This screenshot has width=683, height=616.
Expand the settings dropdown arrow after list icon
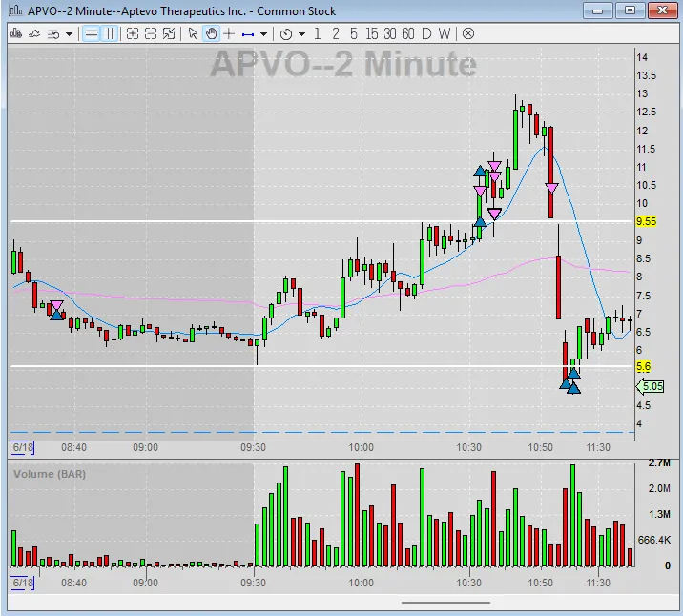point(69,34)
